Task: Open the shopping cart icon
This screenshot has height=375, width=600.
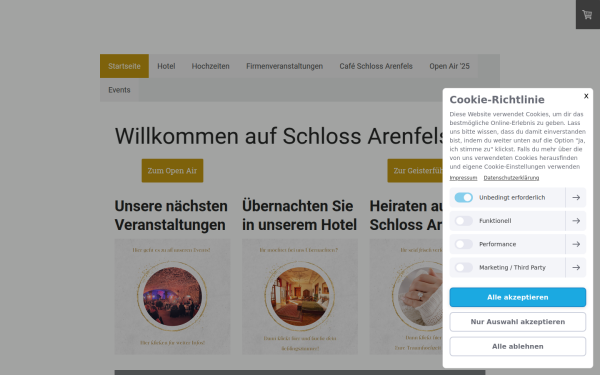Action: coord(587,15)
